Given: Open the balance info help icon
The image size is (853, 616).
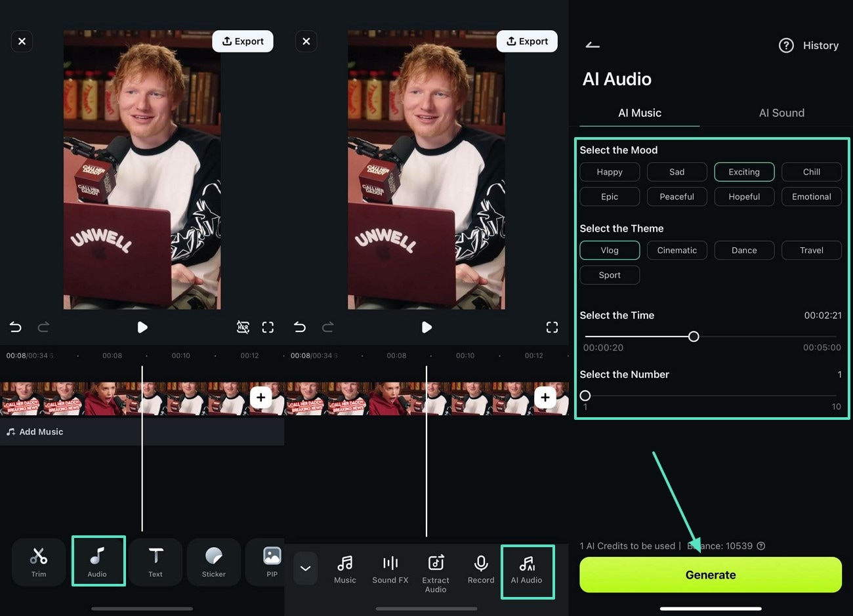Looking at the screenshot, I should (761, 546).
